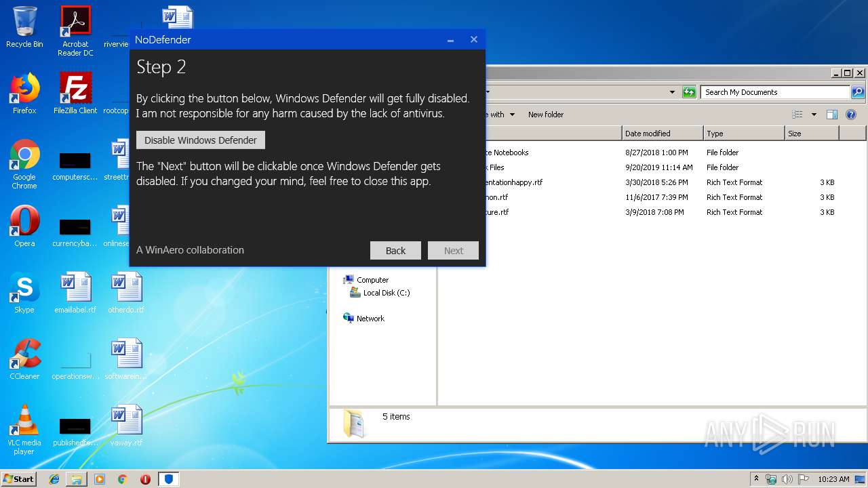Select the file ending in entationhappy.rtf
The image size is (868, 488).
pyautogui.click(x=651, y=182)
